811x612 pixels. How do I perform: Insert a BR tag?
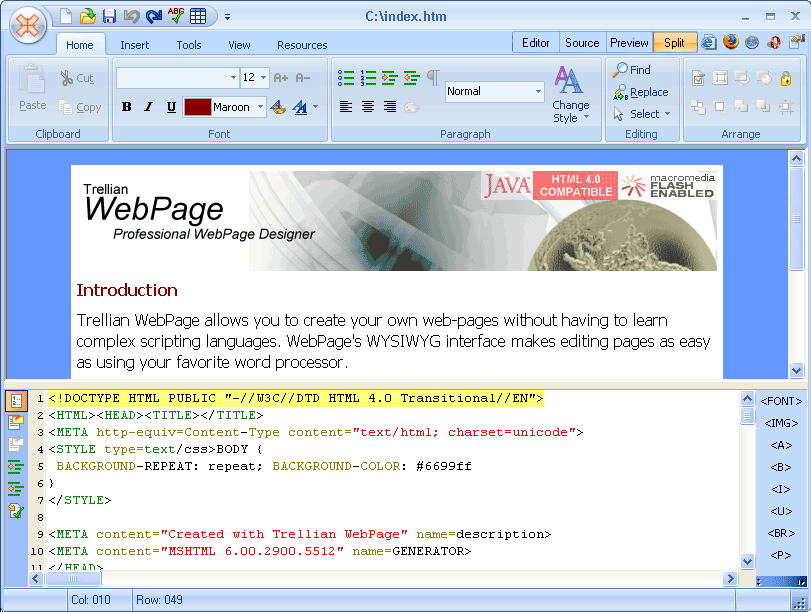tap(781, 533)
